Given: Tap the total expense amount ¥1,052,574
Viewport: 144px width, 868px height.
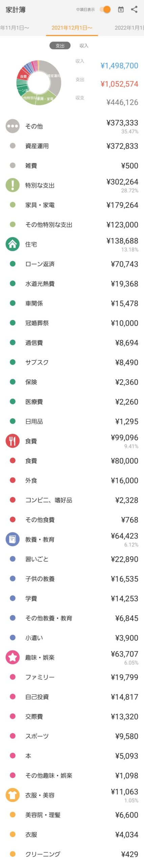Looking at the screenshot, I should tap(119, 84).
